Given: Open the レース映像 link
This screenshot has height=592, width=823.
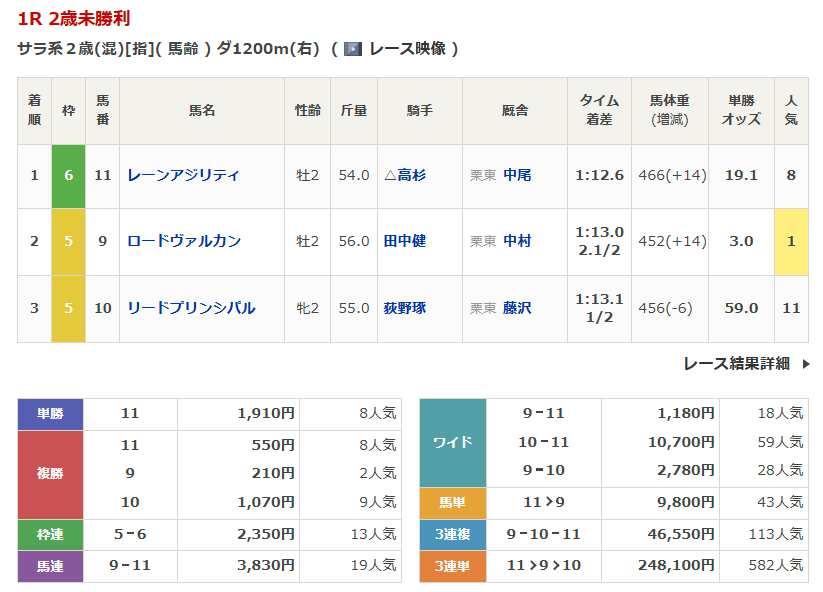Looking at the screenshot, I should 406,48.
